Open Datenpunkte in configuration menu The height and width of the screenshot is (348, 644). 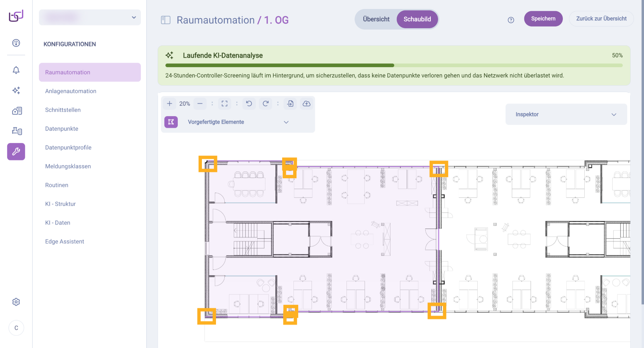[62, 129]
